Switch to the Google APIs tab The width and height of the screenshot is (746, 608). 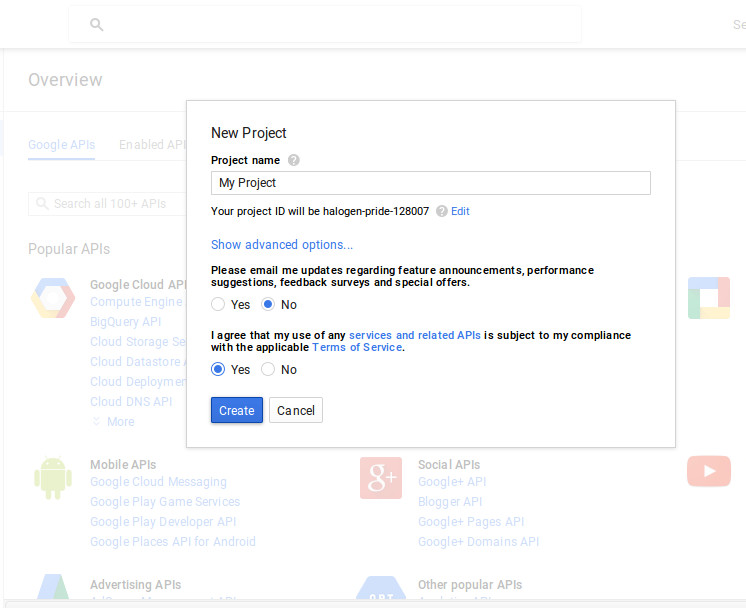[x=61, y=145]
